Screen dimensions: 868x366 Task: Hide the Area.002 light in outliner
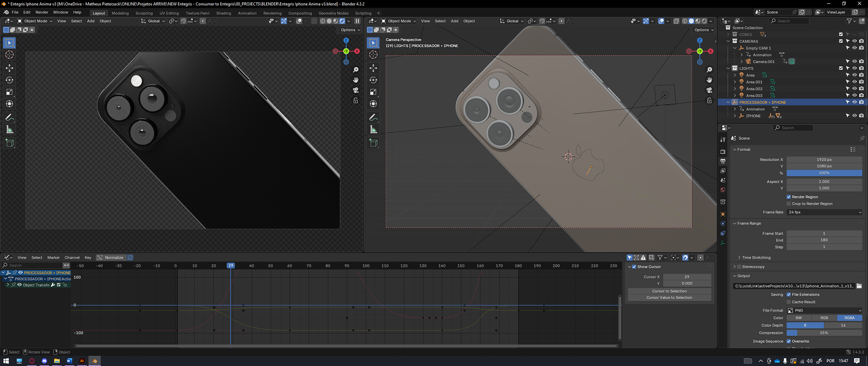tap(854, 89)
